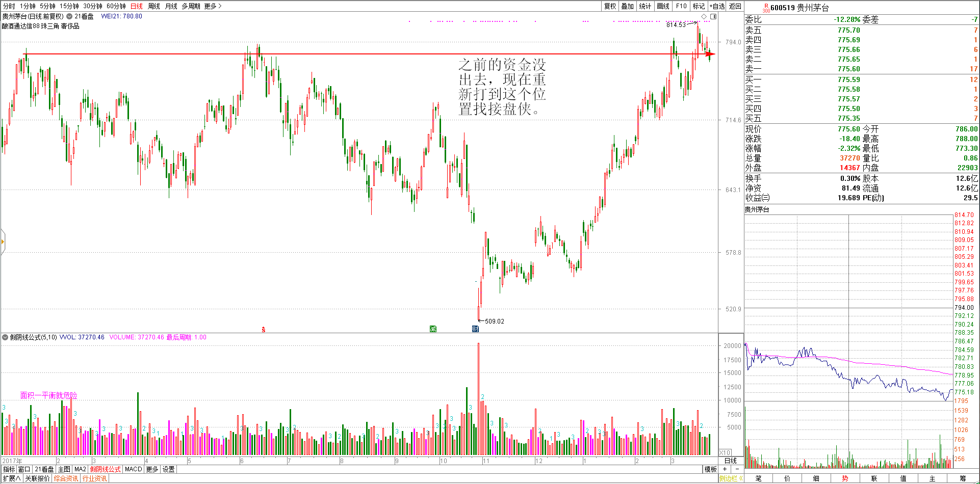The height and width of the screenshot is (484, 980).
Task: Open the 画线 drawing tools
Action: click(x=663, y=6)
